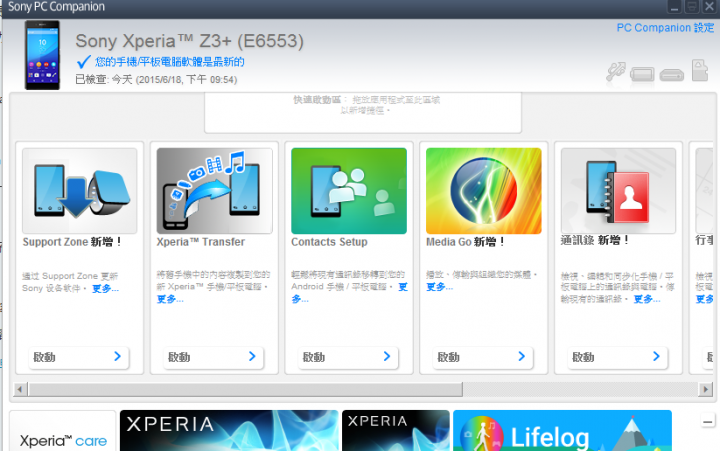Click the last checked date text
This screenshot has height=451, width=720.
156,79
